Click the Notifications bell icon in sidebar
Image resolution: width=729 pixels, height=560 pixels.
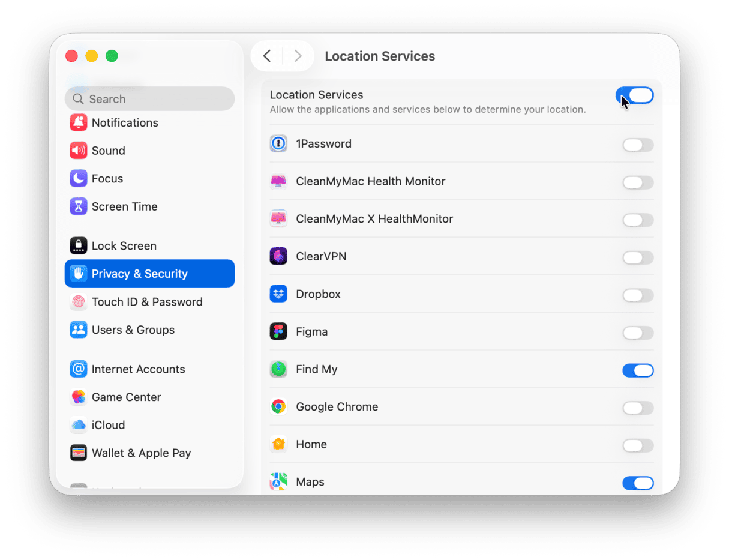click(x=79, y=122)
